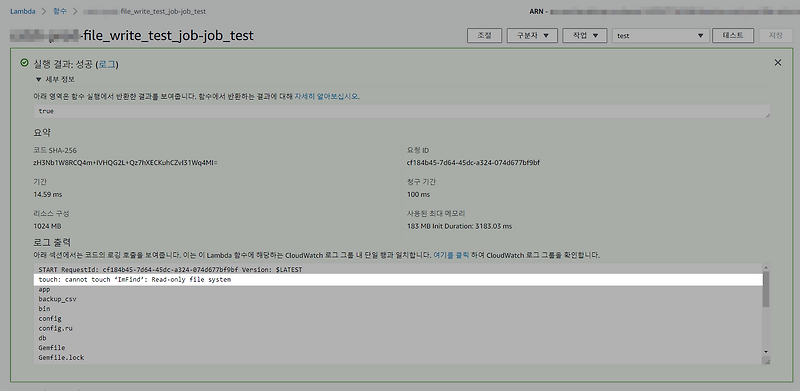Click the log output box resize handle
Viewport: 800px width, 391px height.
click(x=766, y=360)
